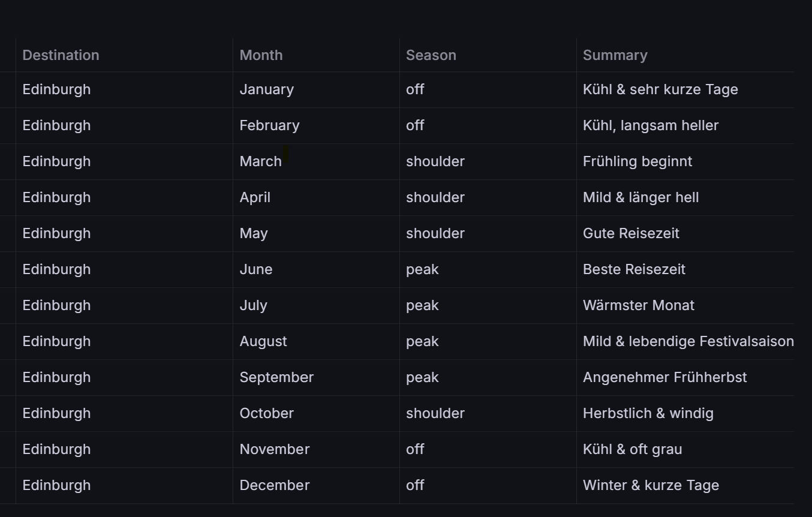
Task: Select the December month cell
Action: pos(274,485)
